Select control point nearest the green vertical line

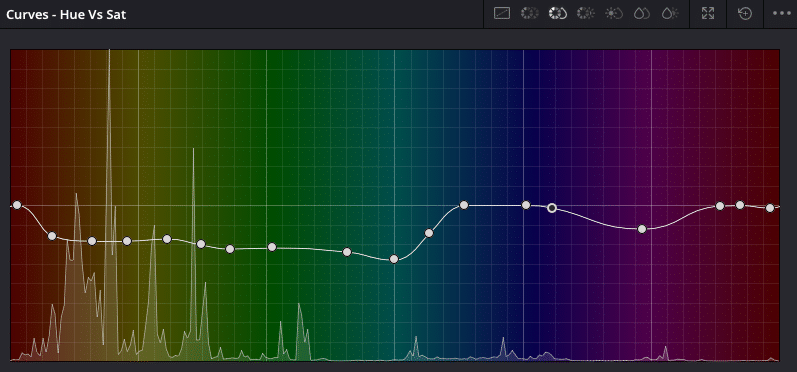[272, 247]
